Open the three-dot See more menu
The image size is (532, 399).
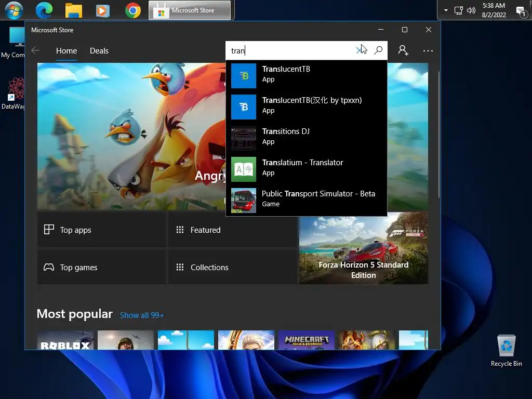point(428,51)
